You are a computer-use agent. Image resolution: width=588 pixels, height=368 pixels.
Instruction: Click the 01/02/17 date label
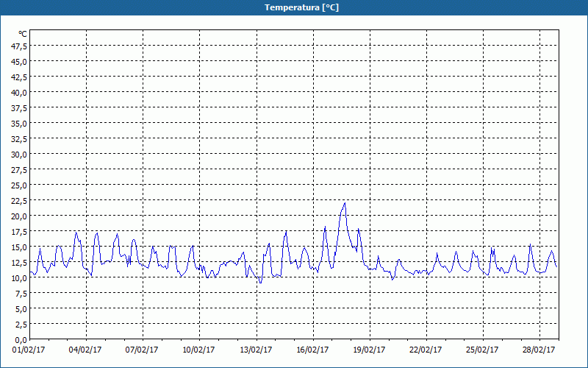pyautogui.click(x=29, y=350)
